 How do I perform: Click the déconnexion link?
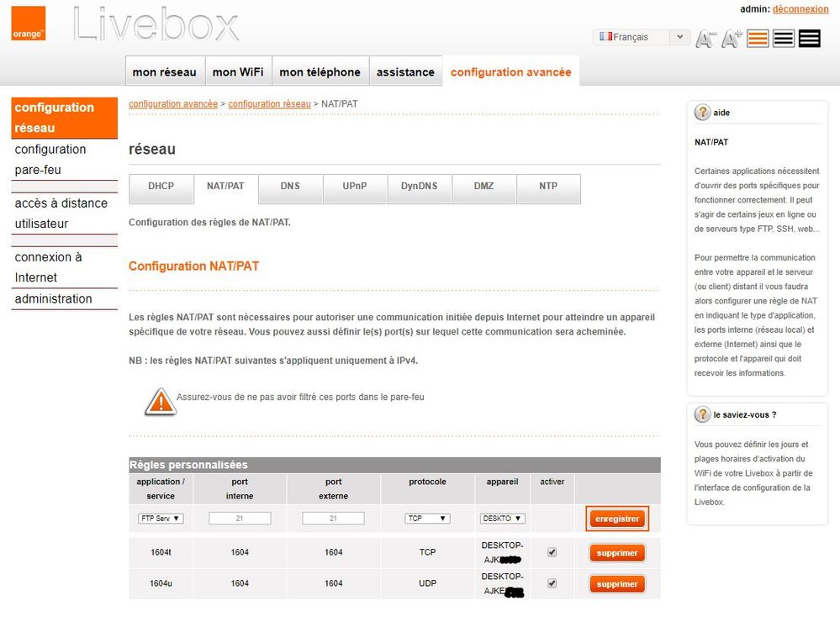(800, 9)
